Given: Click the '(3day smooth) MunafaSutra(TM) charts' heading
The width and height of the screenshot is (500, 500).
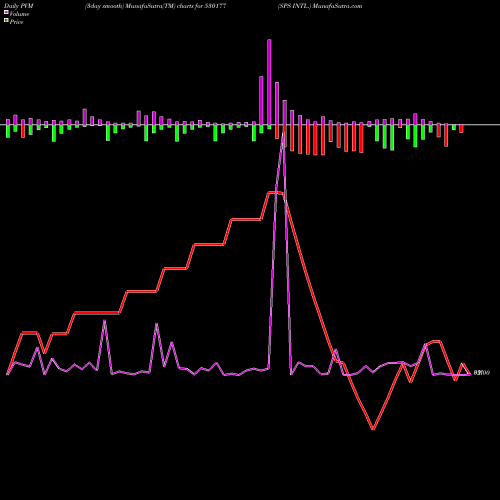Looking at the screenshot, I should coord(140,6).
